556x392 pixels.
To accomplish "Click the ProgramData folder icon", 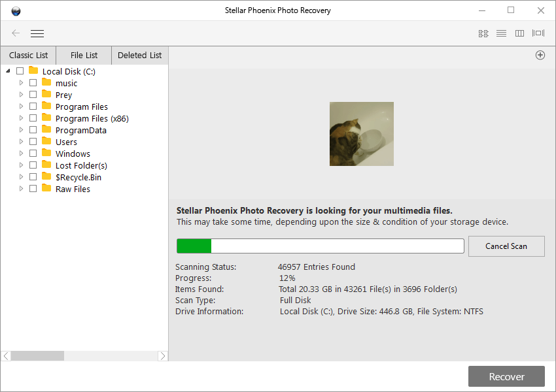I will (46, 129).
